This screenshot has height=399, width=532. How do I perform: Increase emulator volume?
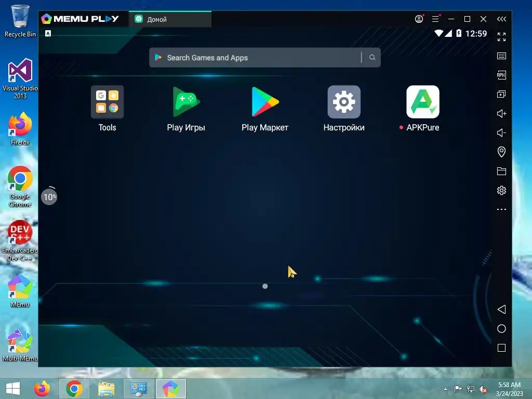[501, 113]
